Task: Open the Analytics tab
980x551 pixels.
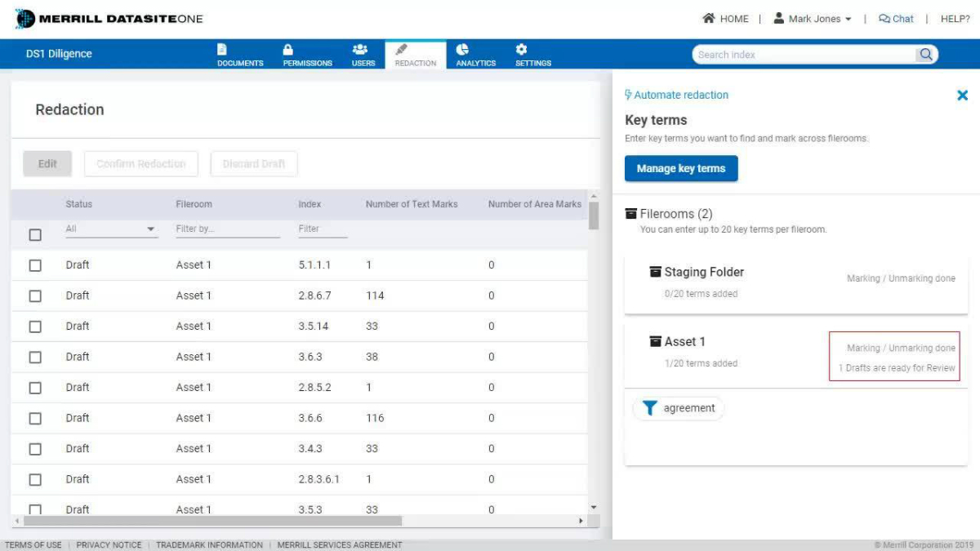Action: coord(476,55)
